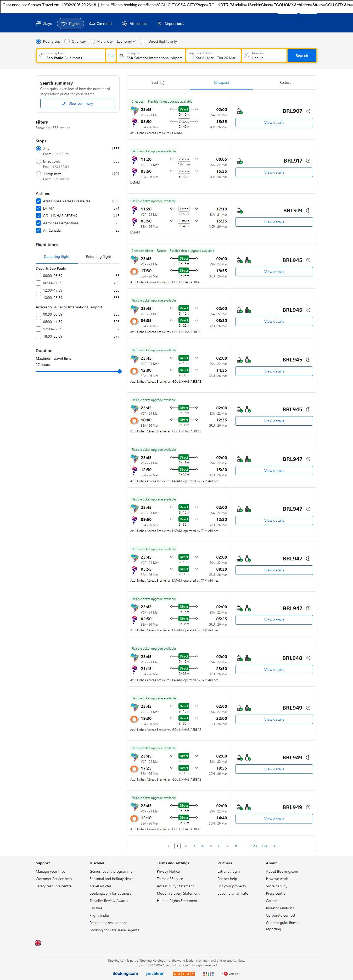This screenshot has width=353, height=980.
Task: Open the Travellers 1 adult selector
Action: pos(264,55)
